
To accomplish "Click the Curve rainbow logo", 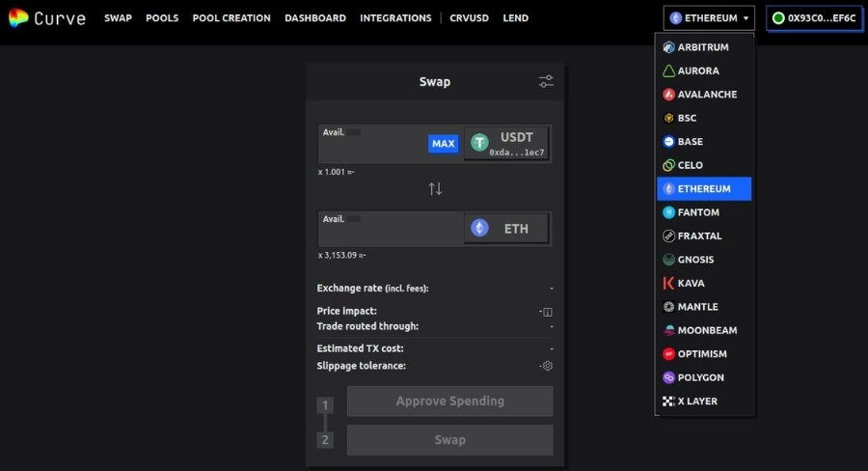I will 18,17.
